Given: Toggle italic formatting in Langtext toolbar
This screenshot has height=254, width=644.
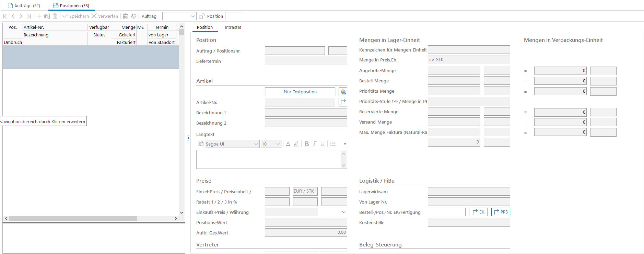Looking at the screenshot, I should pyautogui.click(x=314, y=144).
